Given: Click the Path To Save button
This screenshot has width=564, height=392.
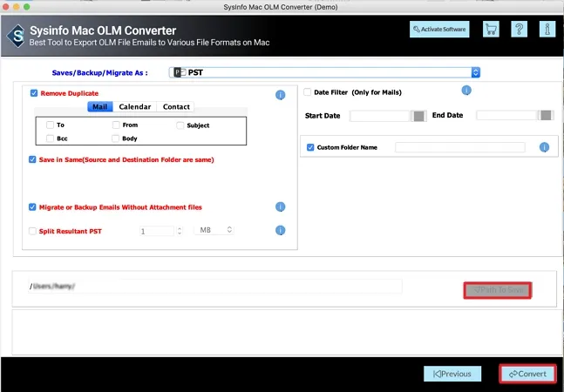Looking at the screenshot, I should coord(498,290).
